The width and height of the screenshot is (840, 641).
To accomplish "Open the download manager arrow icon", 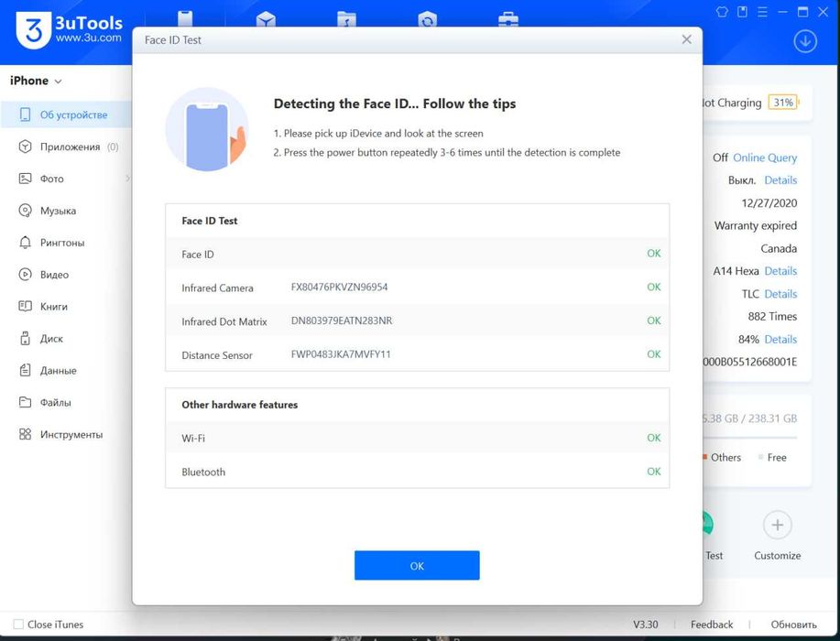I will pos(804,41).
